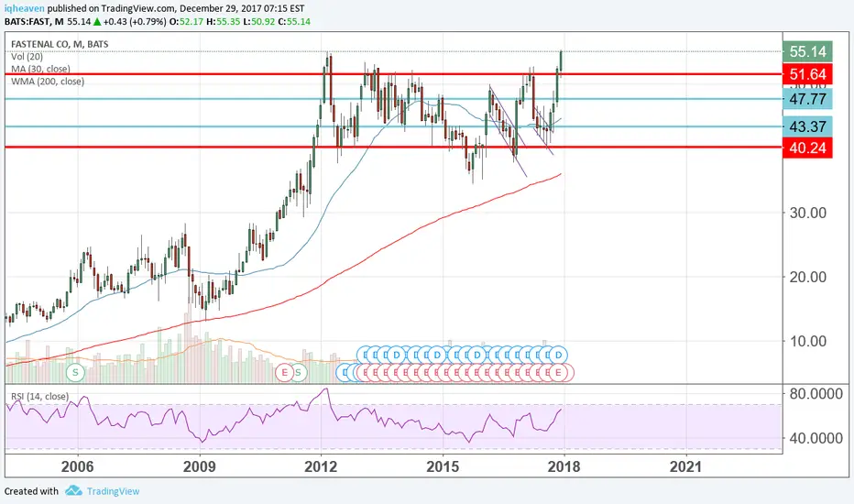The image size is (854, 504).
Task: Select the red WMA 200 curve
Action: 381,248
